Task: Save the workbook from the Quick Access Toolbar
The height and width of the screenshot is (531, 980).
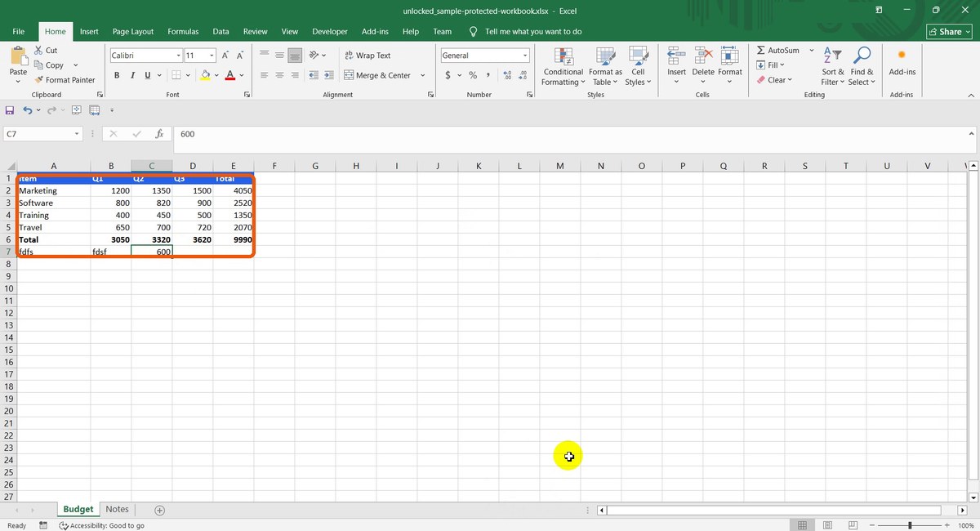Action: 10,109
